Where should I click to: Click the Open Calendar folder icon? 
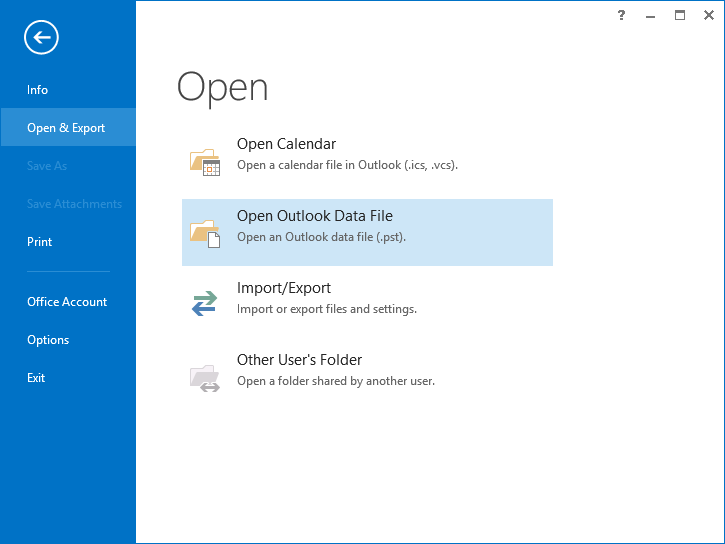point(205,162)
